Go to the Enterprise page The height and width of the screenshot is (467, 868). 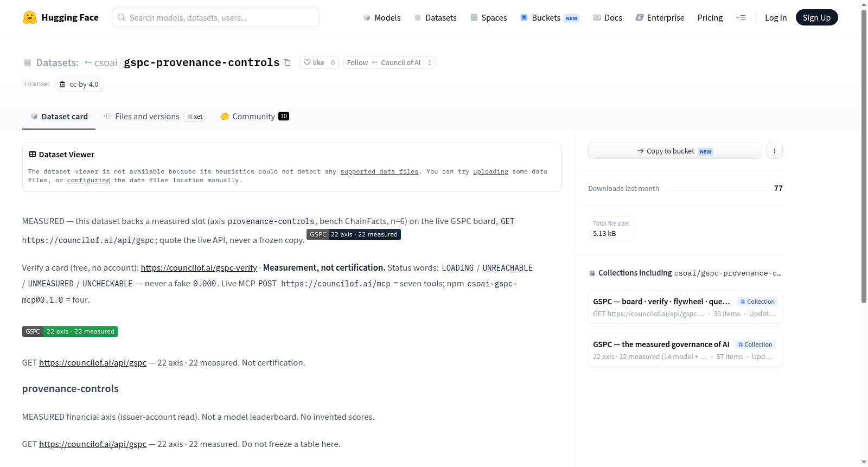660,17
